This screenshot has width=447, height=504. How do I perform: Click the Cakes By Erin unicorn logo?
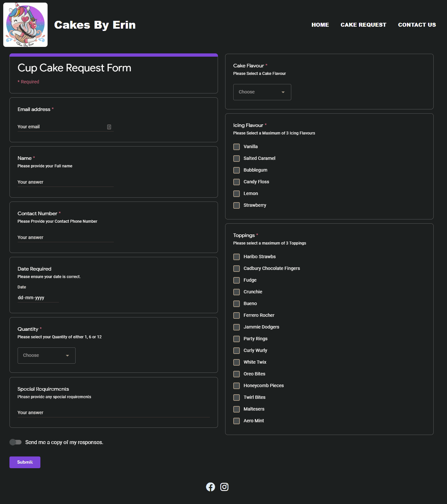pos(25,25)
